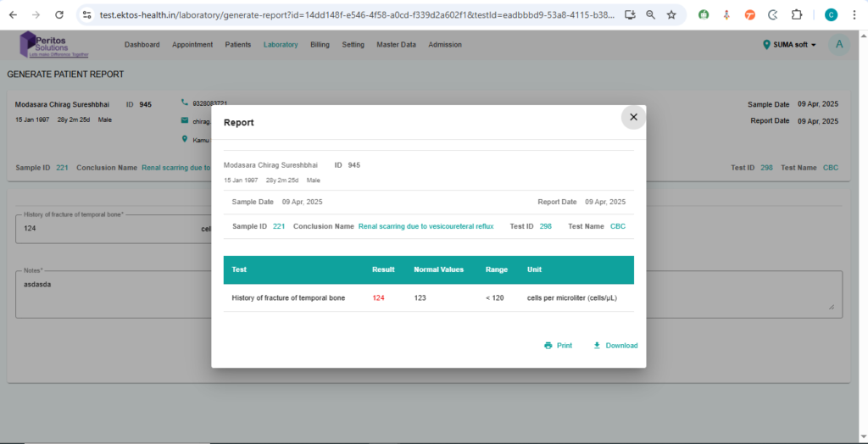Expand the SUMA soft location dropdown
This screenshot has width=868, height=444.
point(789,45)
